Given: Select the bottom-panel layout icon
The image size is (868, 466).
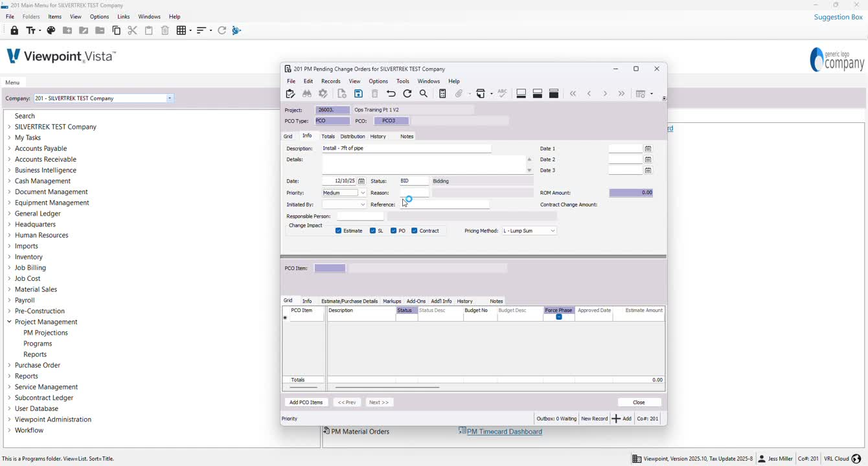Looking at the screenshot, I should [521, 94].
